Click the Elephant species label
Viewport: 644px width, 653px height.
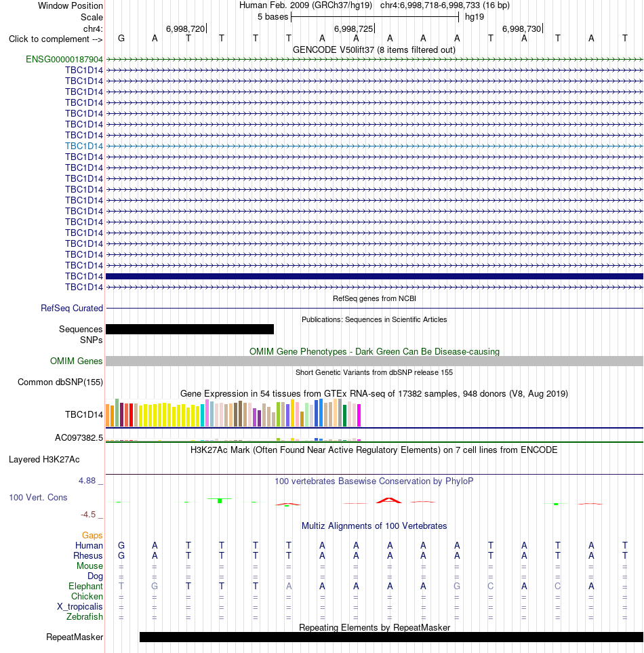click(85, 586)
